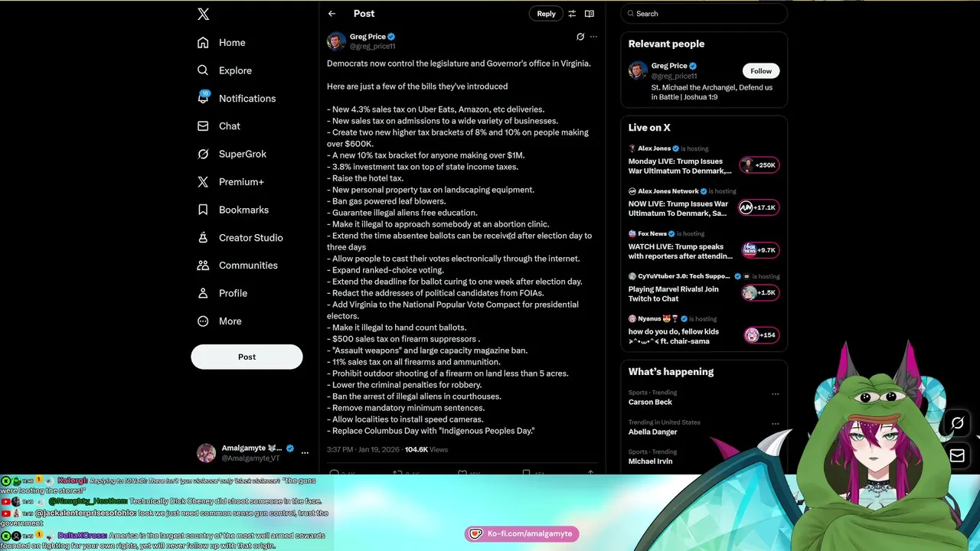980x551 pixels.
Task: Click the Greg Price post author name
Action: pyautogui.click(x=367, y=37)
